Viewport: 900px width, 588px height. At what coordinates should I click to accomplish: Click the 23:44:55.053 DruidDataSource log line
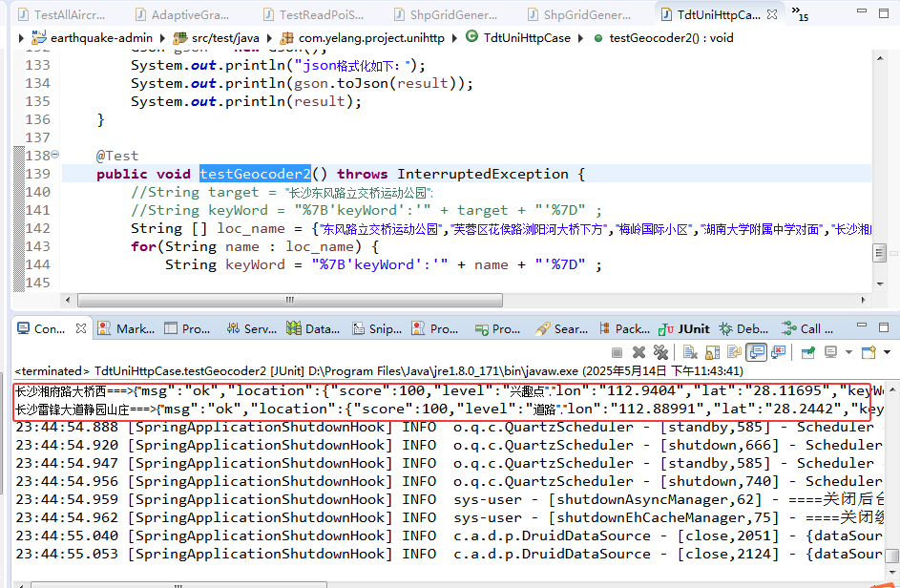pos(449,555)
